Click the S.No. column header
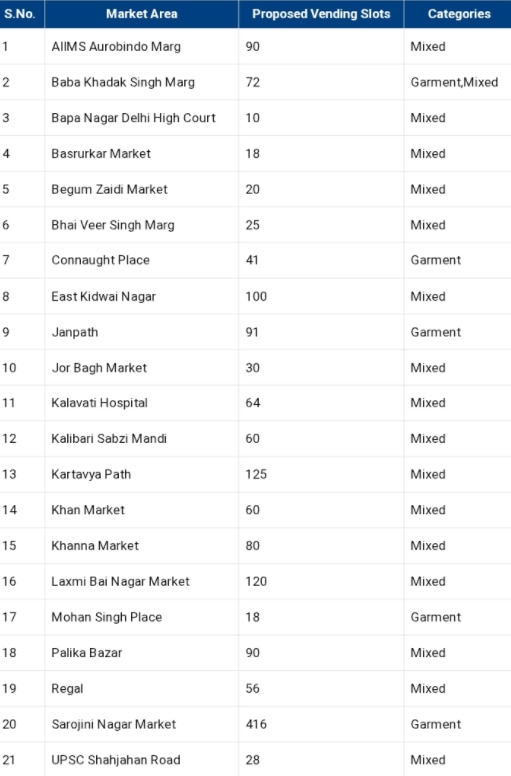The image size is (511, 776). click(x=20, y=14)
